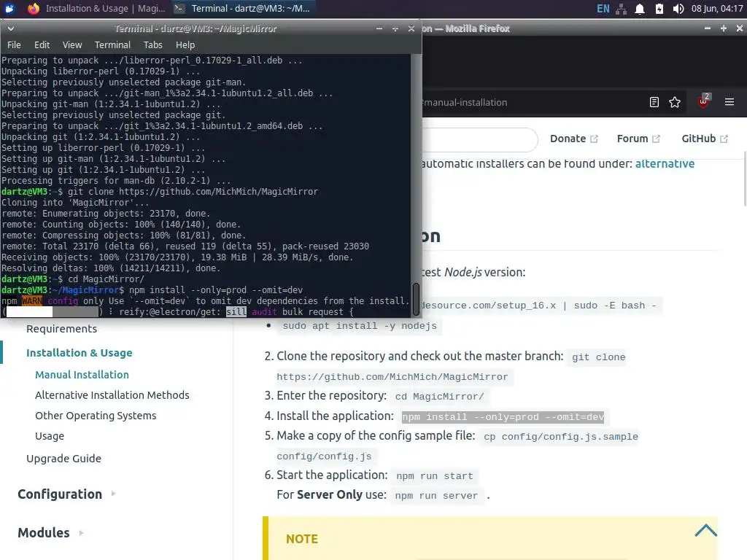Expand the Modules section arrow
The image size is (747, 560).
(x=81, y=533)
